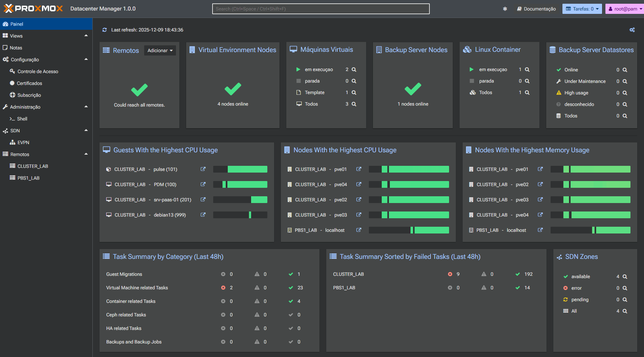Open external link for PBS1_LAB localhost CPU row
Viewport: 644px width, 357px height.
coord(359,230)
